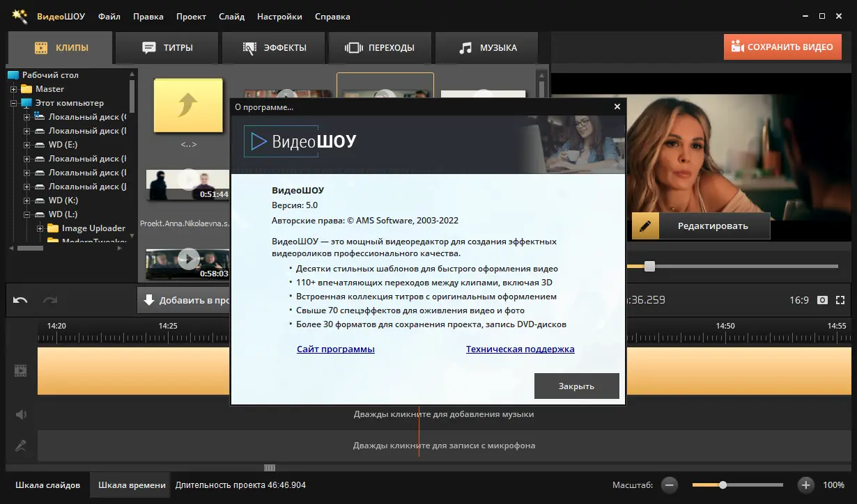Expand the WD (E:) drive
This screenshot has width=857, height=504.
(27, 145)
